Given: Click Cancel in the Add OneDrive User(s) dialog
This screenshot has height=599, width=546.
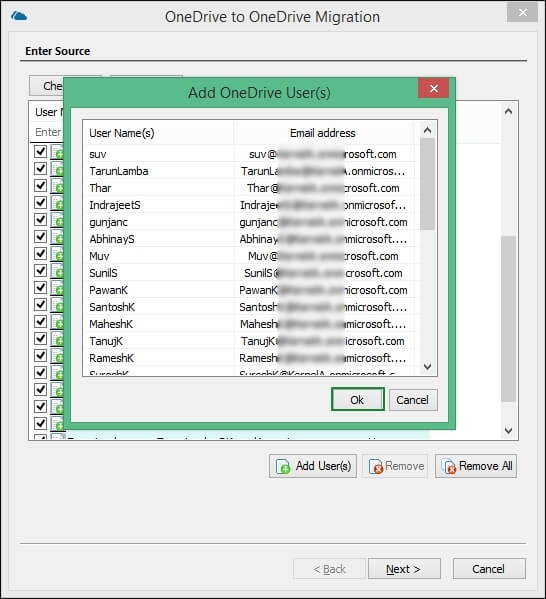Looking at the screenshot, I should tap(413, 400).
